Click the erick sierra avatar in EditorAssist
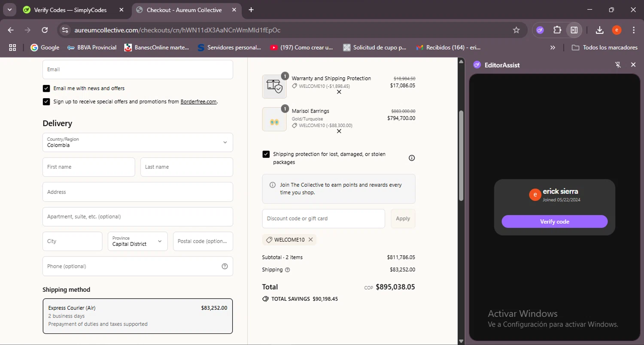Viewport: 644px width, 345px height. [535, 195]
